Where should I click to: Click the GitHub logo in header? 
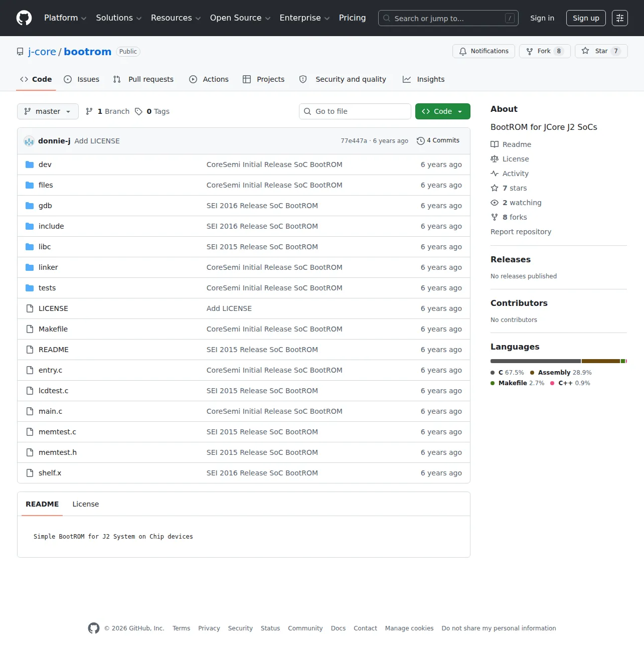(x=24, y=18)
